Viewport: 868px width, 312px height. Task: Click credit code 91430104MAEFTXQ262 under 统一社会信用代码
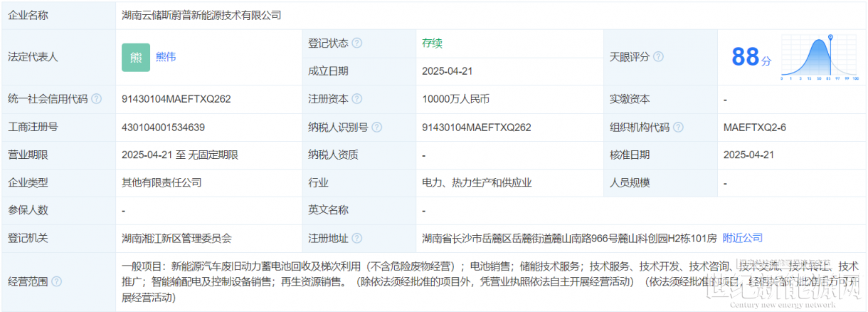[176, 99]
